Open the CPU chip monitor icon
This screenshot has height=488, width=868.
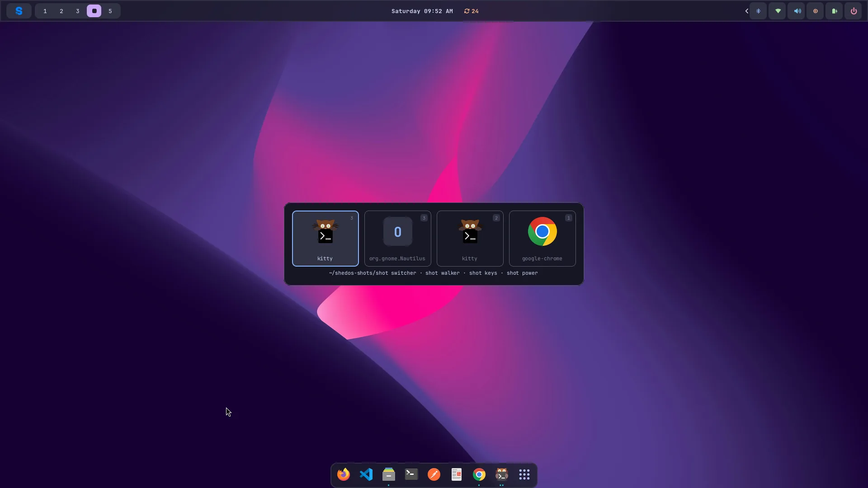(816, 11)
